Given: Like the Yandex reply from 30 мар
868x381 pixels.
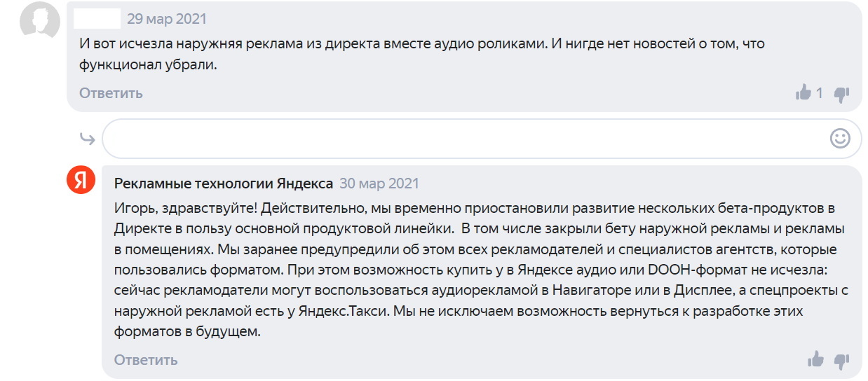Looking at the screenshot, I should pos(815,360).
